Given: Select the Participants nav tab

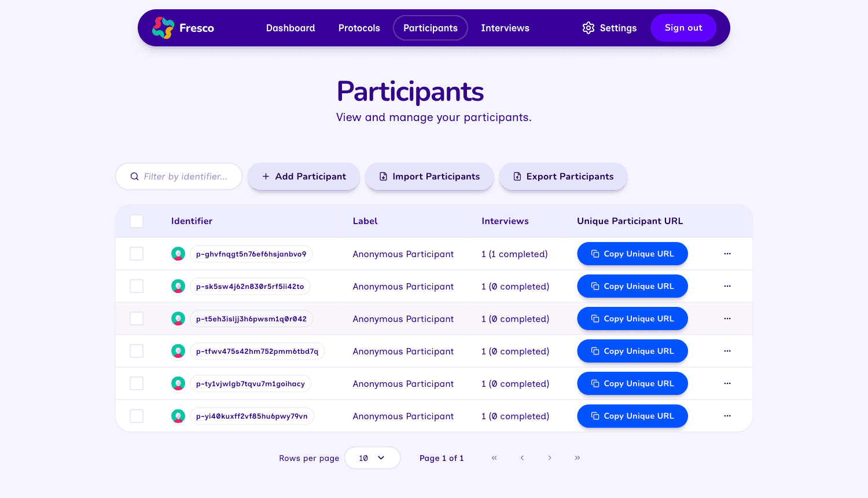Looking at the screenshot, I should tap(431, 28).
